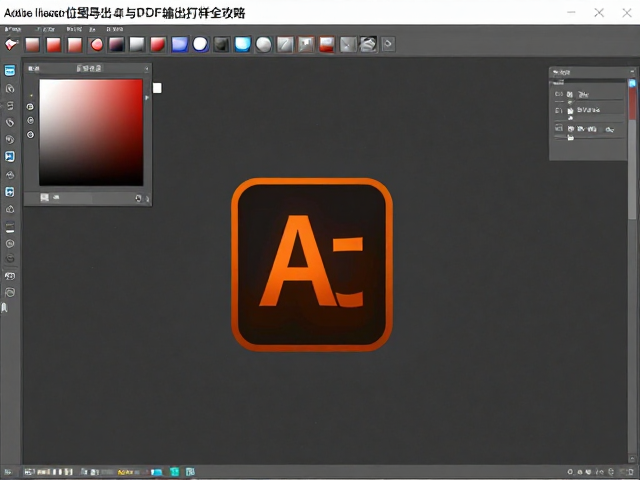
Task: Collapse the right-side layers panel
Action: pos(632,72)
